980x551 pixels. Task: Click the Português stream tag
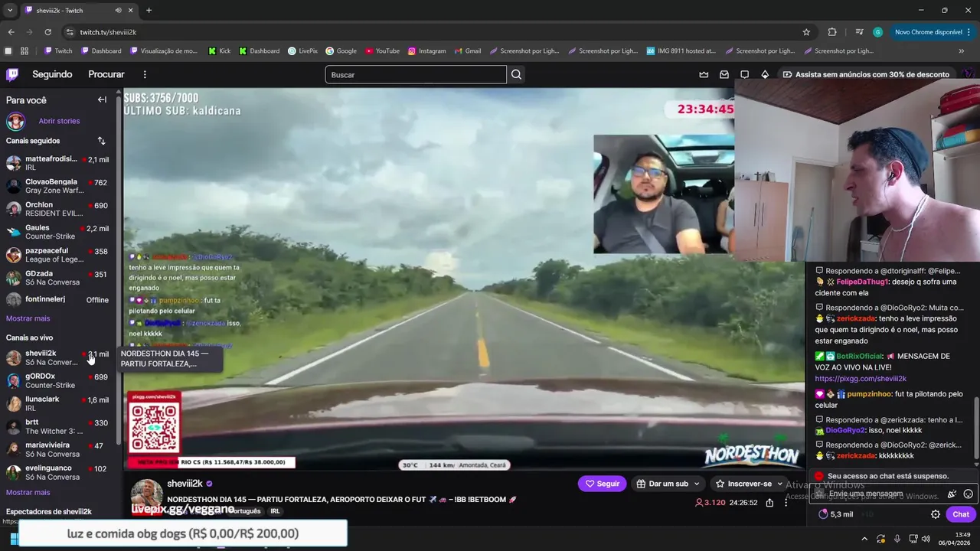tap(243, 511)
